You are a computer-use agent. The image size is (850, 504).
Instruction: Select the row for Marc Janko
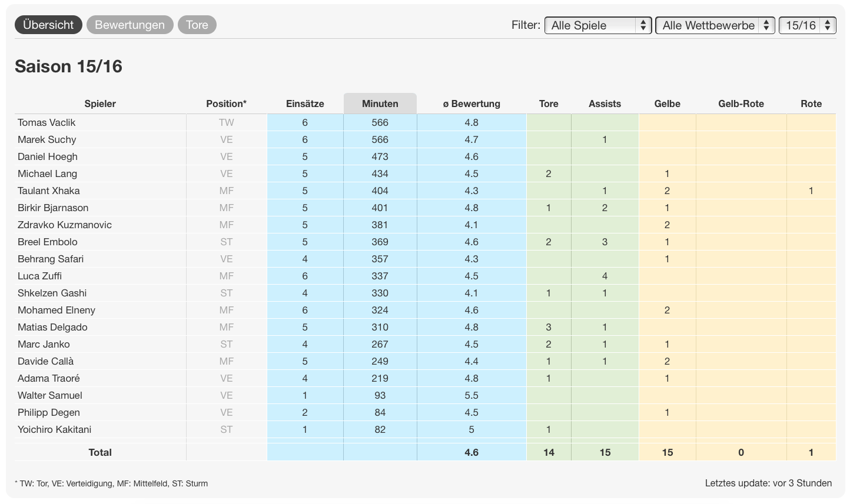(44, 344)
